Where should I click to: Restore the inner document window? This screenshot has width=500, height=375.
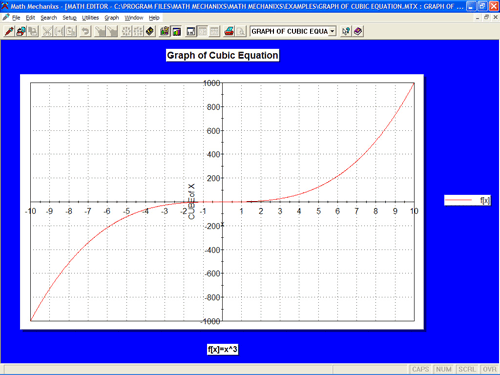click(x=486, y=17)
